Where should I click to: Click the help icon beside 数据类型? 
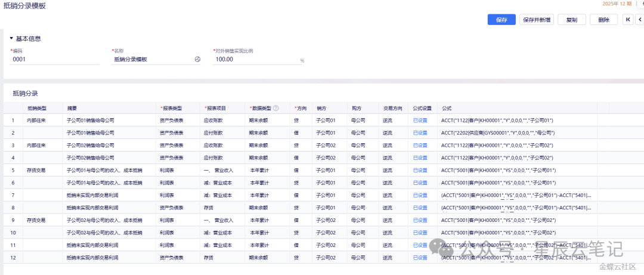(276, 109)
